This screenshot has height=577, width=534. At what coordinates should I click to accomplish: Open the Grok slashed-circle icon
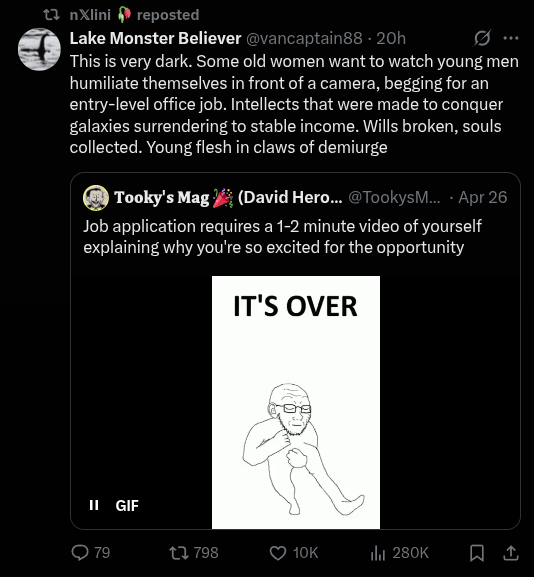coord(482,38)
